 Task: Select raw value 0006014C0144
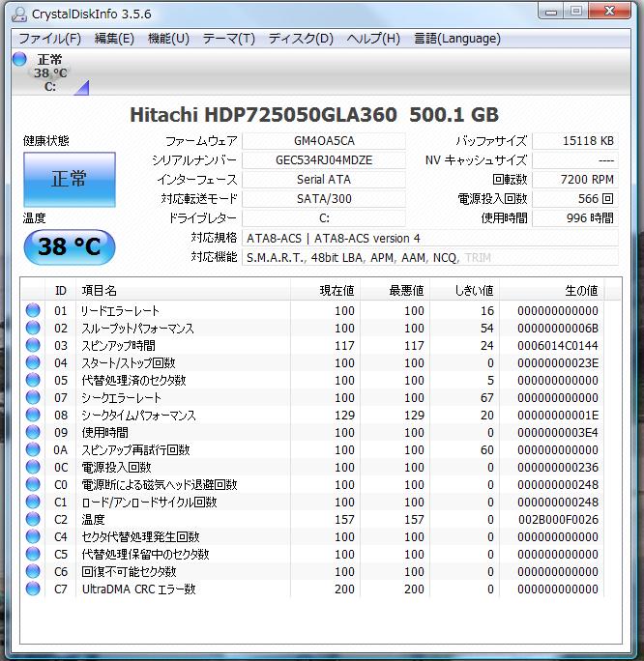pos(558,346)
